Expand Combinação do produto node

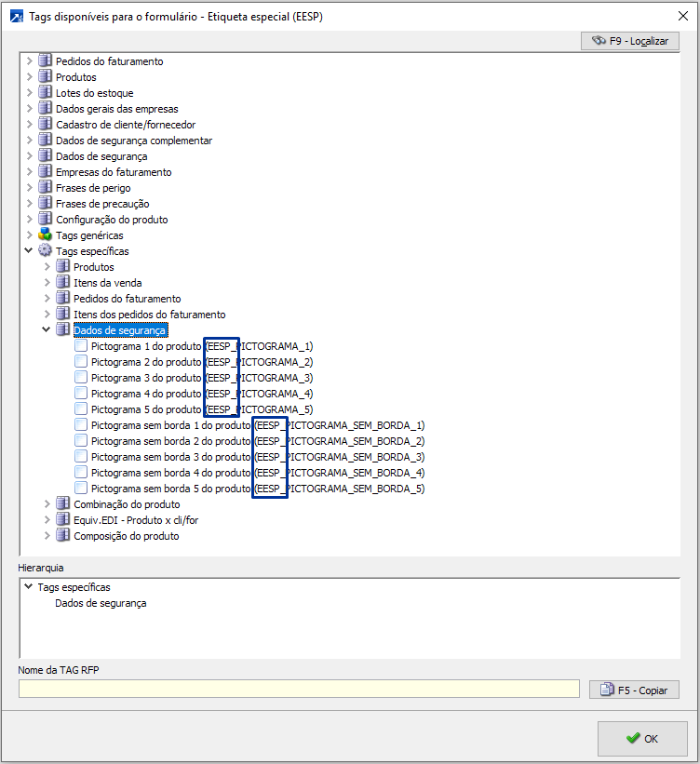tap(47, 504)
